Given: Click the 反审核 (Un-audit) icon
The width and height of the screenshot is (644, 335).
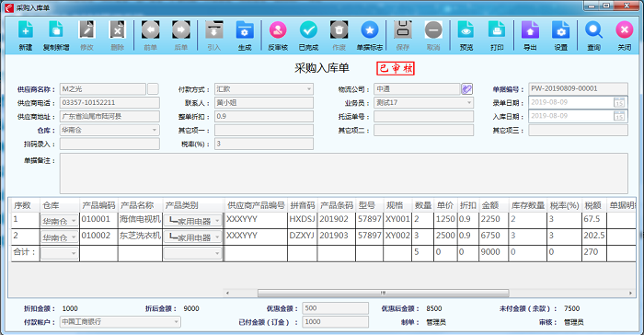Looking at the screenshot, I should [278, 30].
